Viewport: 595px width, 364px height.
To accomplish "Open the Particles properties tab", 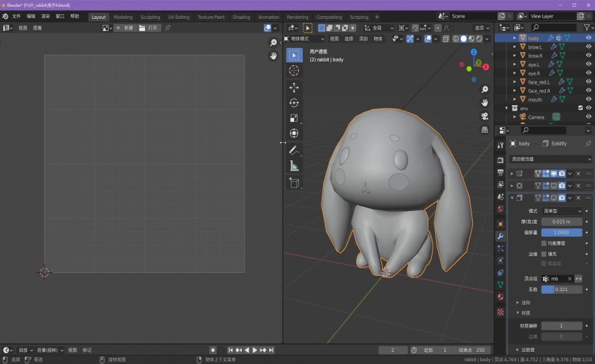I will tap(501, 248).
